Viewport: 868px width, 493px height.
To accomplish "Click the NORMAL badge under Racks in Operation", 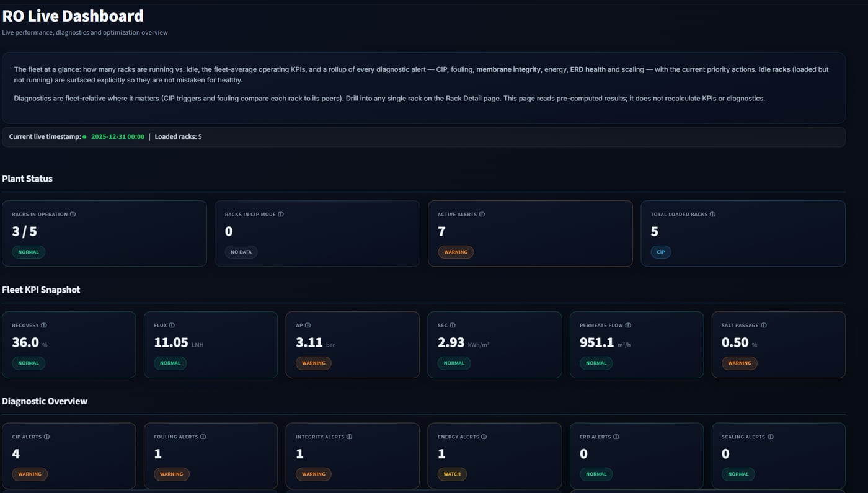I will (29, 252).
